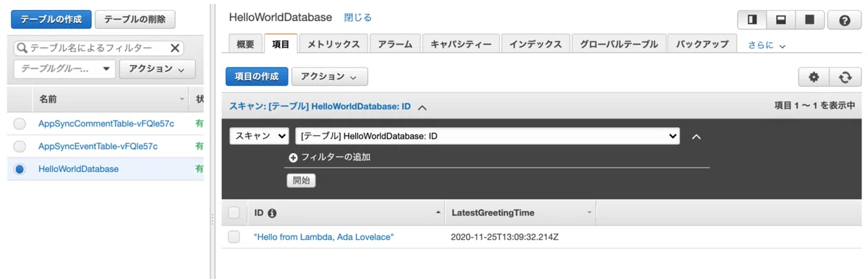The width and height of the screenshot is (868, 279).
Task: Switch to the グローバルテーブル tab
Action: 618,44
